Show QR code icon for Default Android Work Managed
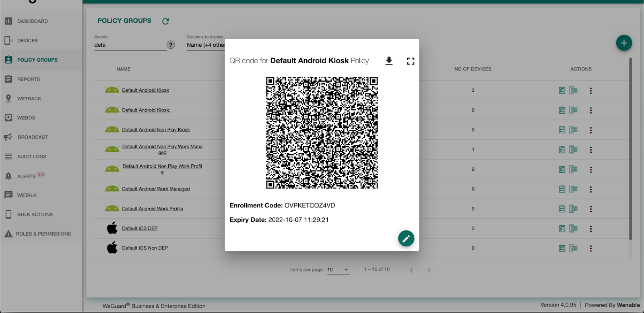Screen dimensions: 644x313 pos(574,189)
